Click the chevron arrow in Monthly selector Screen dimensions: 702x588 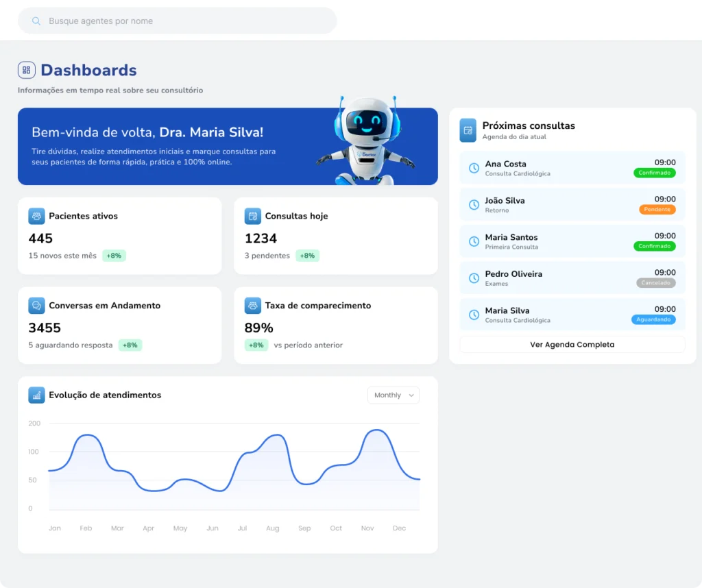411,395
